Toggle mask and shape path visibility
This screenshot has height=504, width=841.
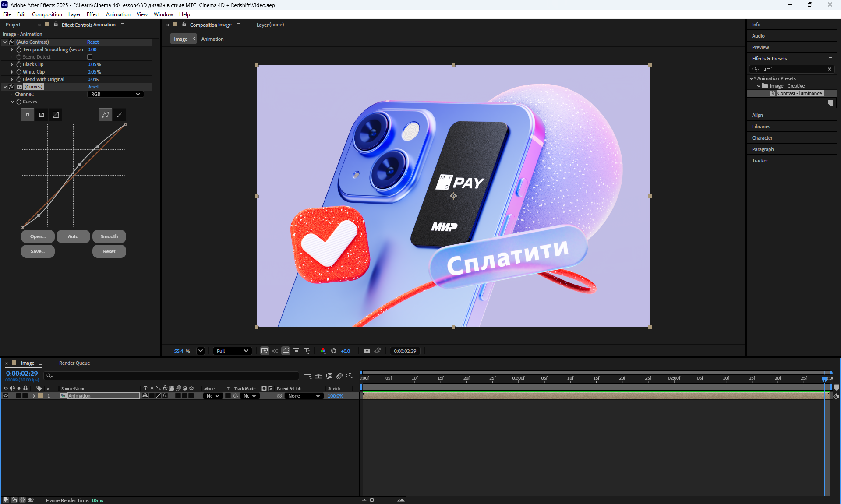click(286, 351)
